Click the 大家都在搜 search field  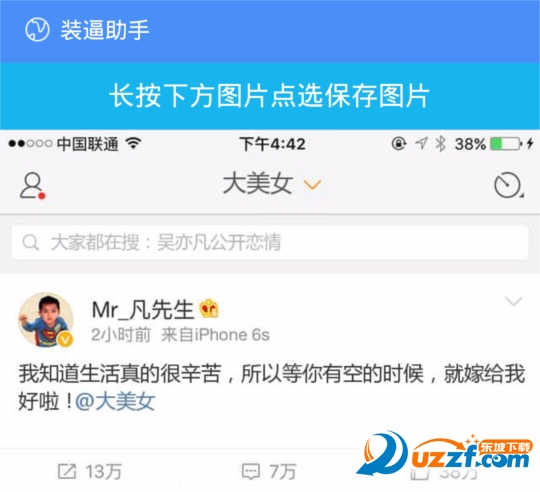(270, 242)
